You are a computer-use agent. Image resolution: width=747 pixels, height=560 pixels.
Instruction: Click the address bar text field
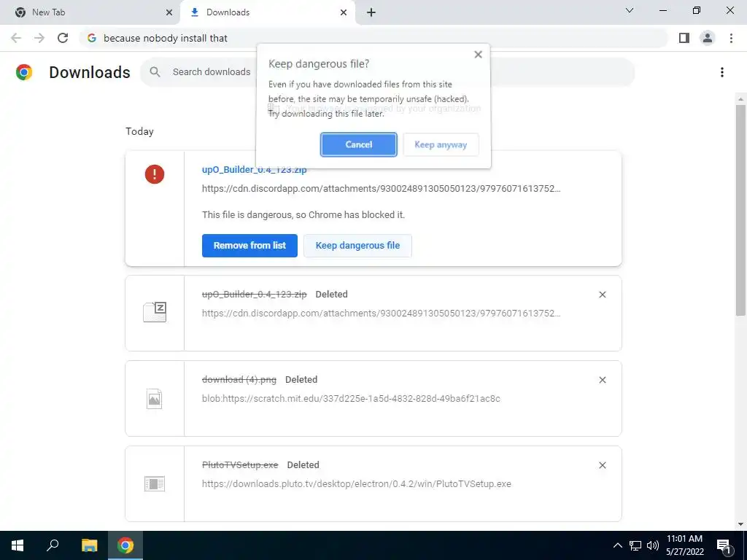coord(374,38)
